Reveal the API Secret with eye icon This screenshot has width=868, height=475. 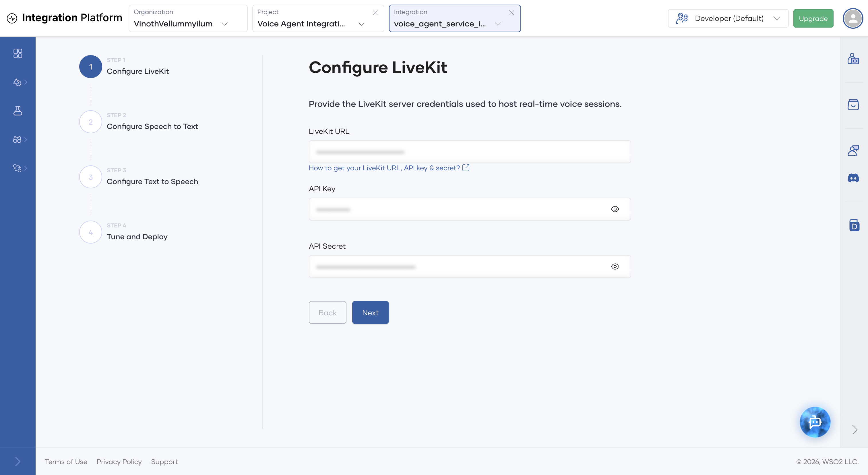tap(615, 266)
